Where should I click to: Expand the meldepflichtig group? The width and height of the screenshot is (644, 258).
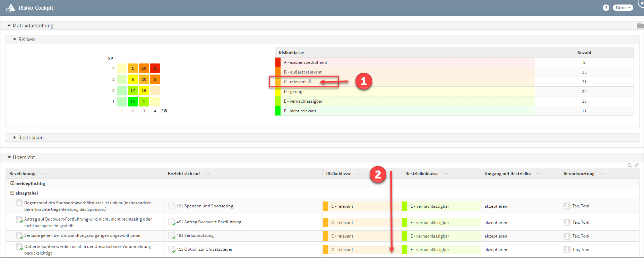[12, 183]
